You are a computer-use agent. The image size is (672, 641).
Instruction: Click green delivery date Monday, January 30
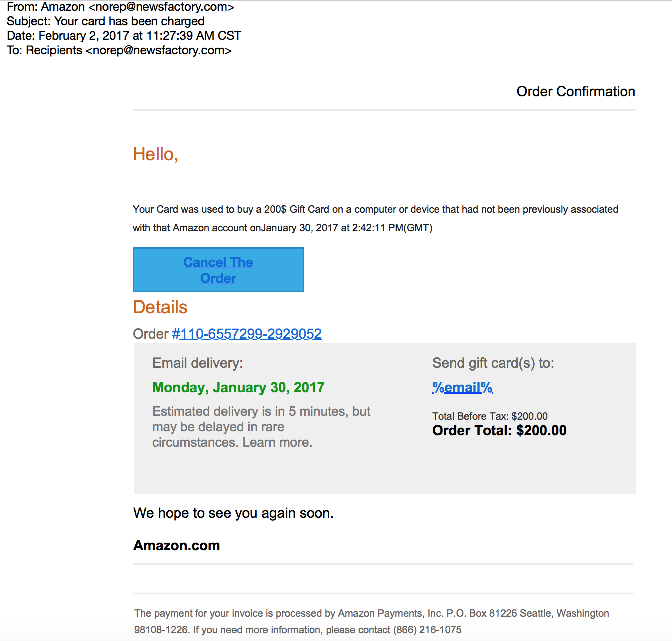tap(238, 387)
